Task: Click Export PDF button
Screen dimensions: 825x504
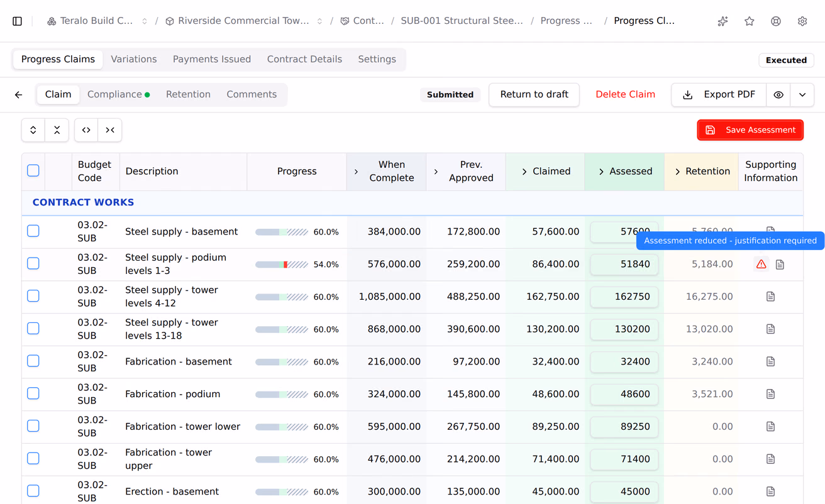Action: [x=719, y=95]
